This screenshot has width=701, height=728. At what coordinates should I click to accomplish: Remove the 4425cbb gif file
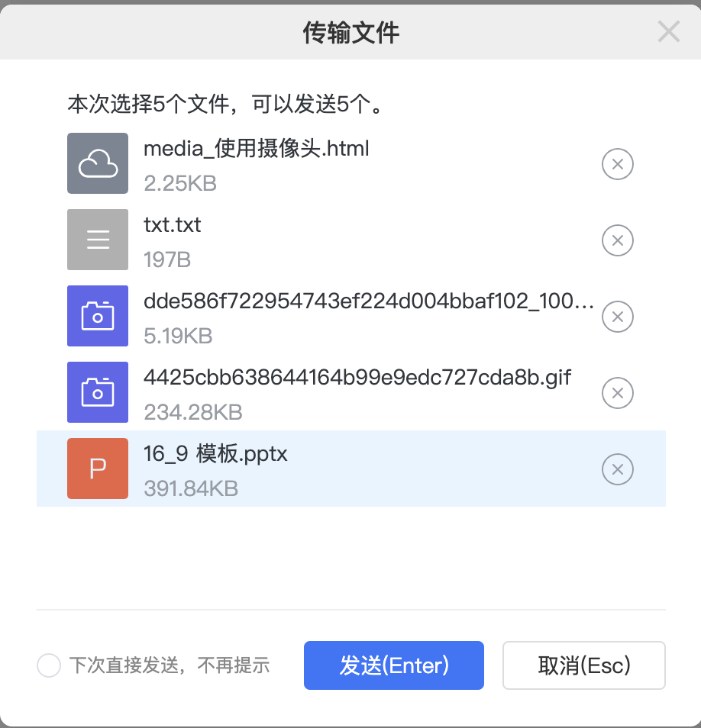618,393
